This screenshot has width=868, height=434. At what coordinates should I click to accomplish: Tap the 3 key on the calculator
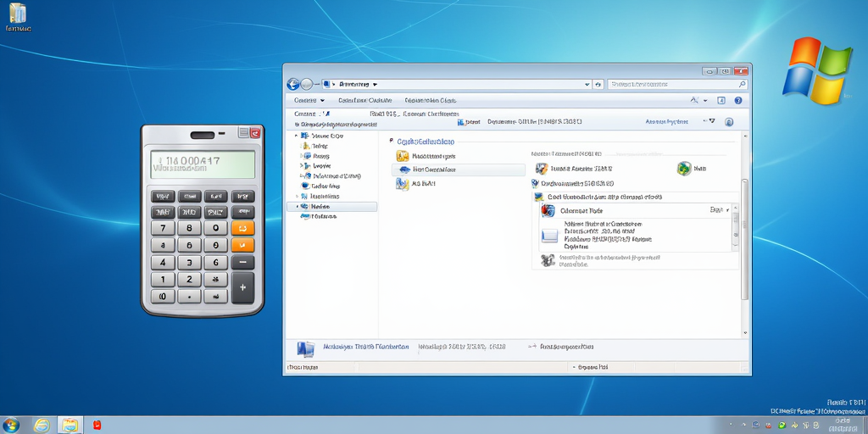click(x=189, y=263)
